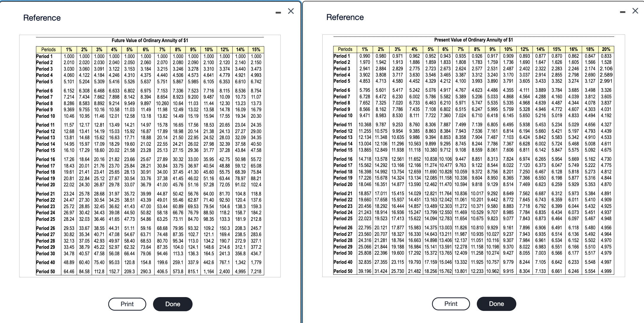The height and width of the screenshot is (323, 644).
Task: Click the 15% column header in Future Value table
Action: click(256, 50)
